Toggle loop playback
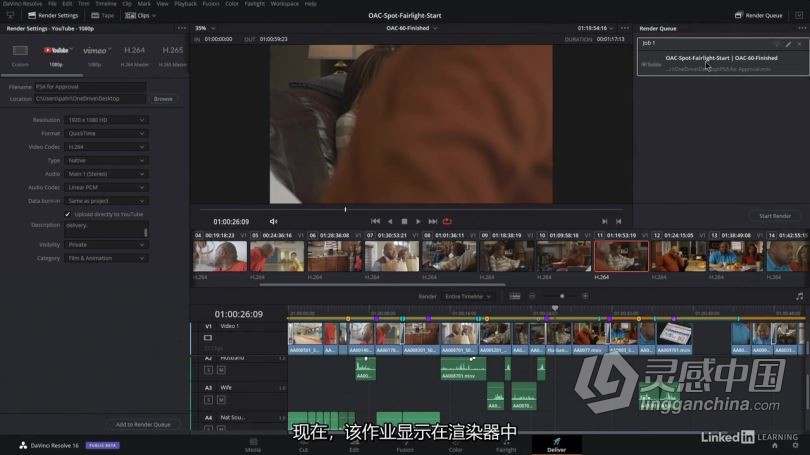 (447, 221)
